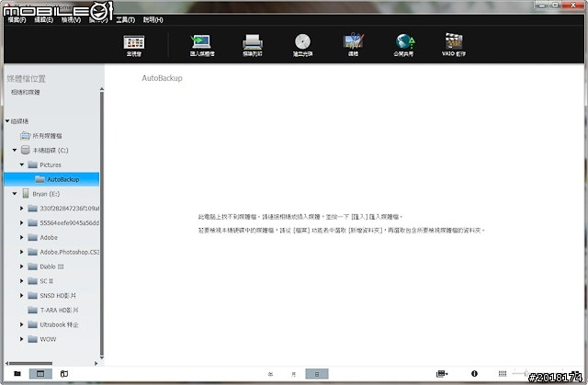588x385 pixels.
Task: Collapse the Bryan (E:) drive node
Action: (x=14, y=194)
